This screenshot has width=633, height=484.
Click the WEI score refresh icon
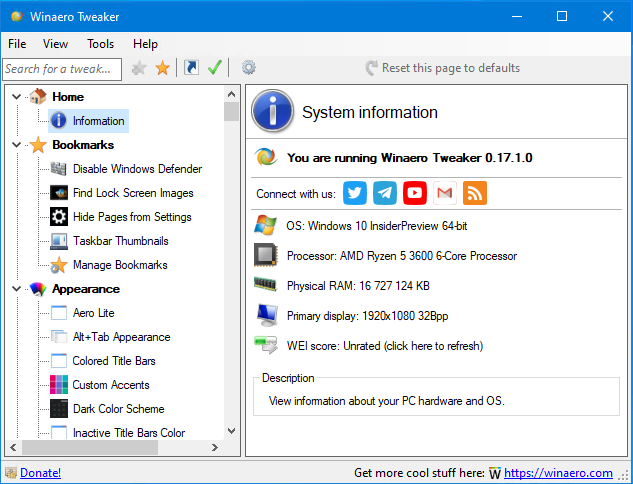[x=266, y=345]
